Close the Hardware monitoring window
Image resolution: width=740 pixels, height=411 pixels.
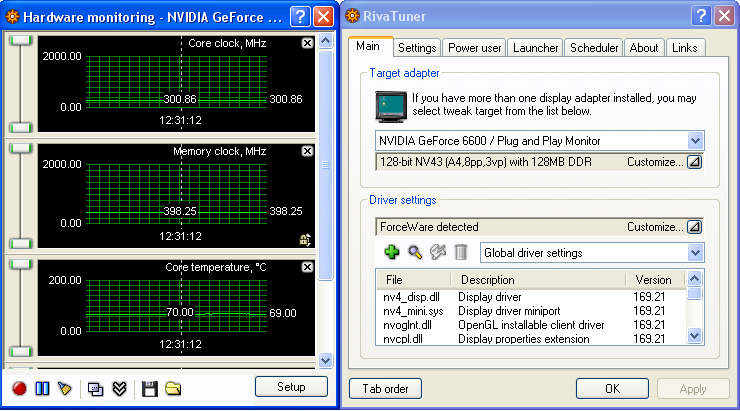[x=324, y=17]
